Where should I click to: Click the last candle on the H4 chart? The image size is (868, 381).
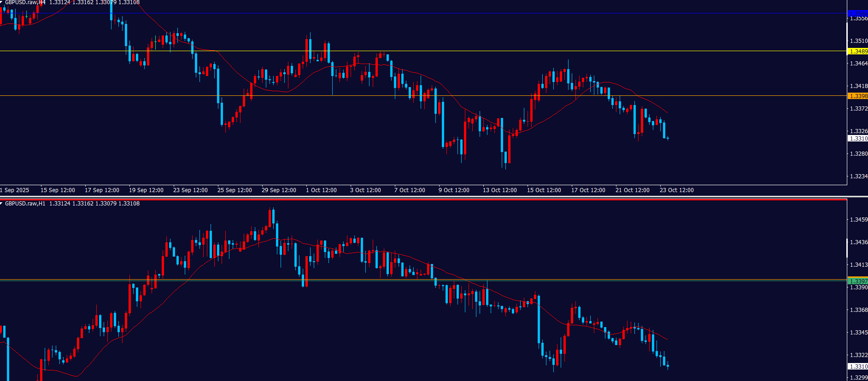(668, 138)
